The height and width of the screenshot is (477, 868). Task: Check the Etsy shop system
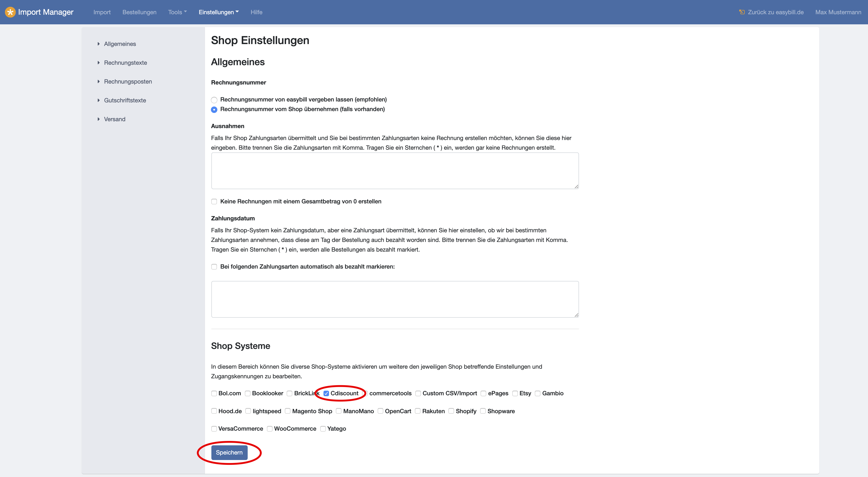(515, 393)
